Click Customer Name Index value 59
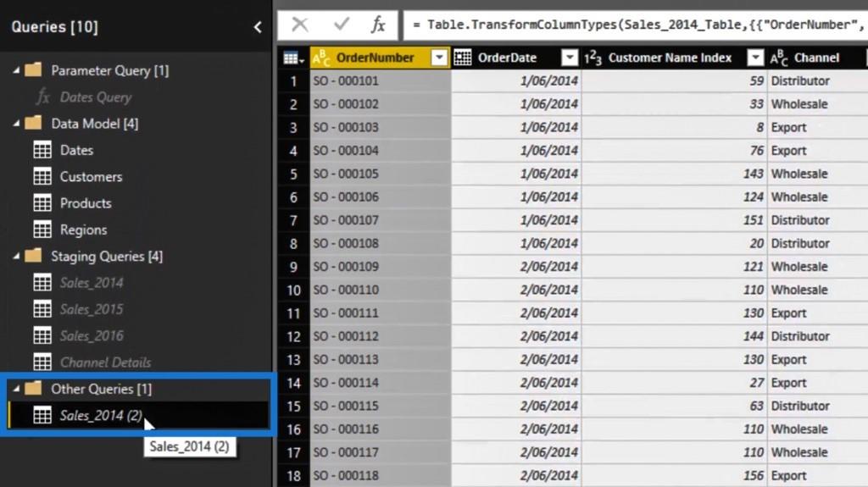Screen dimensions: 868x487 click(757, 80)
